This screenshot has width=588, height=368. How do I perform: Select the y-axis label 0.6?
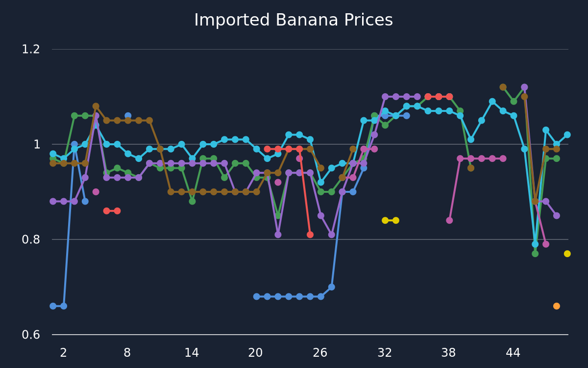[30, 335]
